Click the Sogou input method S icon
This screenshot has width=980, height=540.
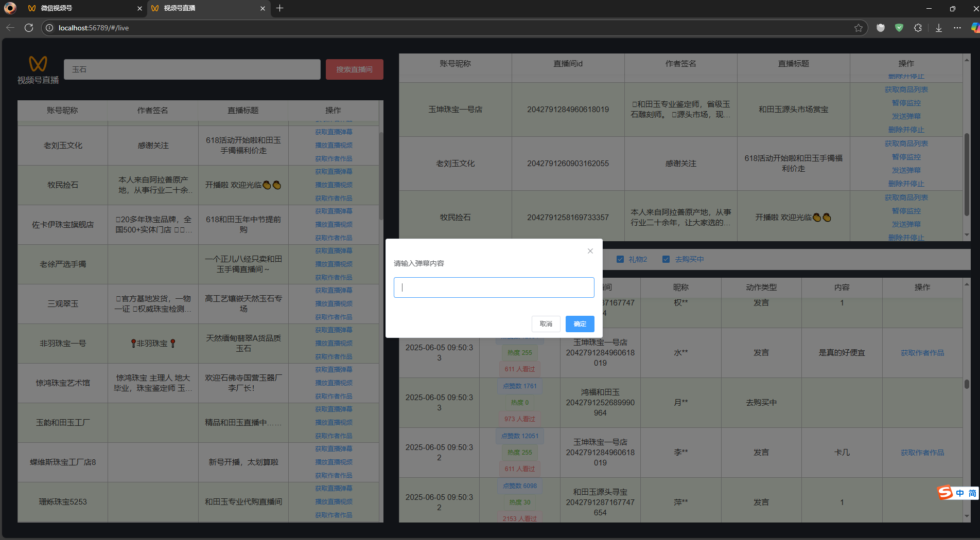[945, 493]
